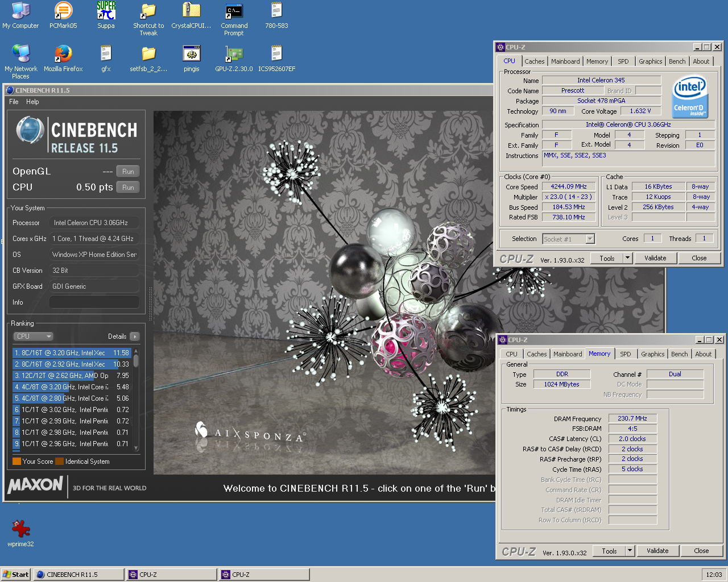This screenshot has width=728, height=582.
Task: Select ranking row 8C/16T @ 3.20 GHz
Action: click(72, 353)
